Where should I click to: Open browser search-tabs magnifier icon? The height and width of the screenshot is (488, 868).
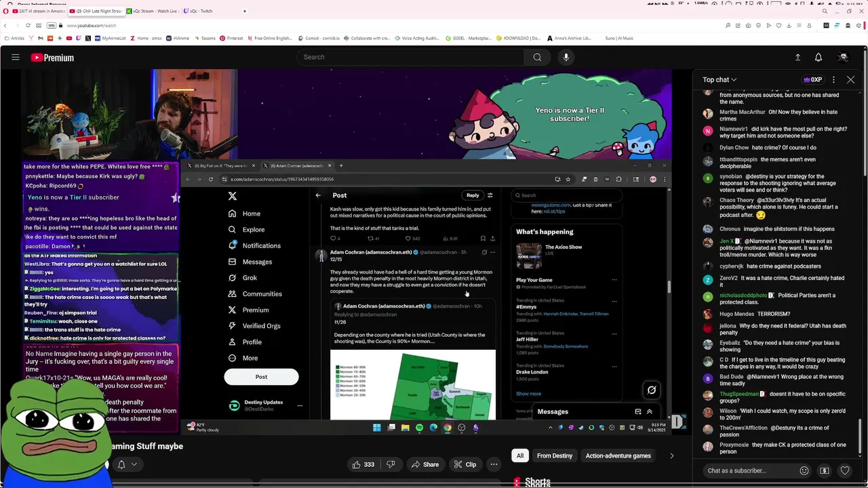tap(825, 11)
